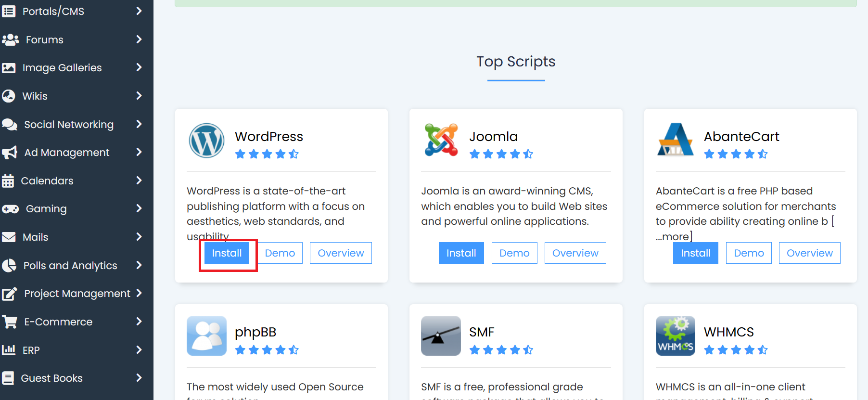Click the Joomla star rating
This screenshot has width=868, height=400.
[501, 155]
